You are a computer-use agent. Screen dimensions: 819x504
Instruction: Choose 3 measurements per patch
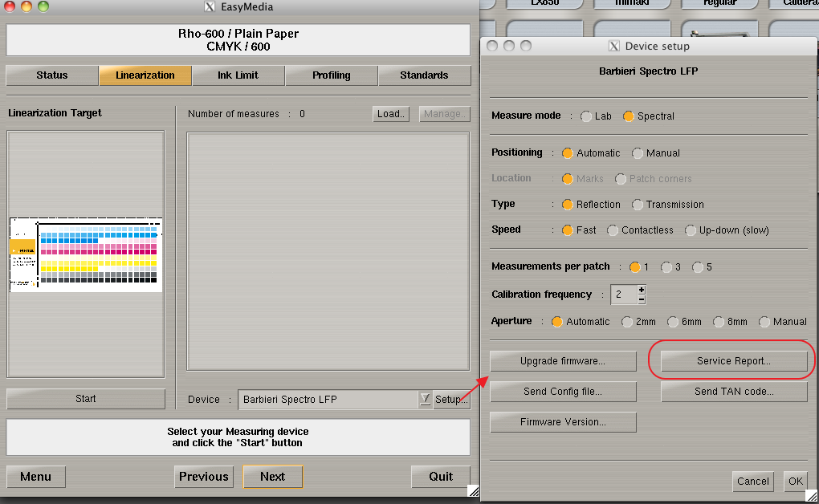(x=666, y=267)
